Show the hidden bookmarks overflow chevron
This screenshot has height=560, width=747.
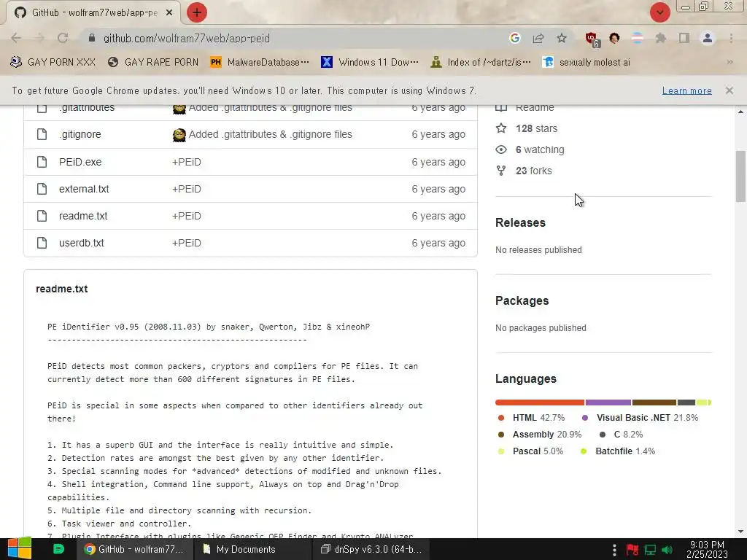click(x=729, y=63)
